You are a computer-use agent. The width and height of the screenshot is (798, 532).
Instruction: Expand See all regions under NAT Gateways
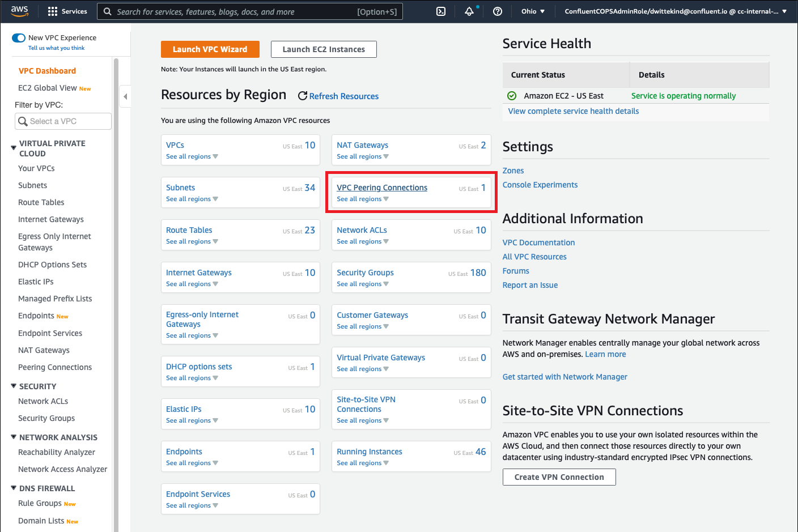tap(363, 156)
